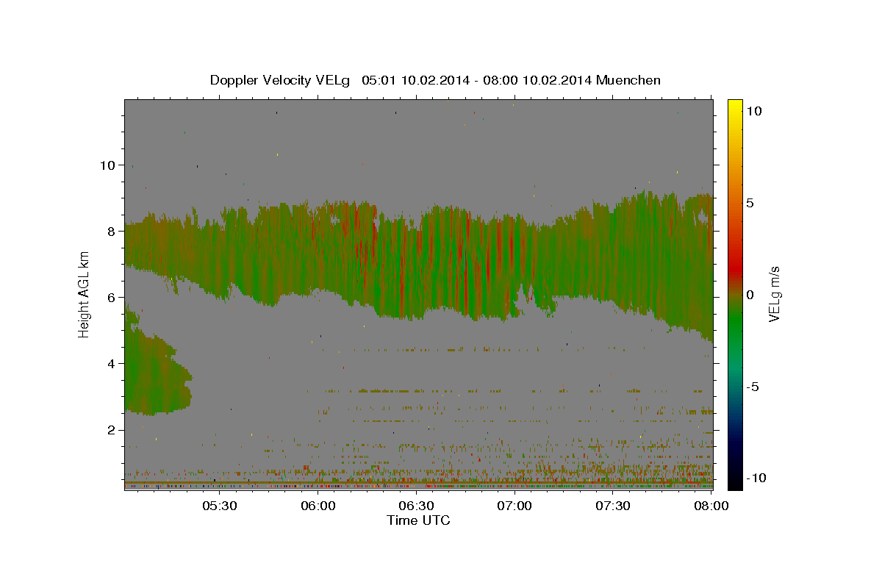Viewport: 882px width, 588px height.
Task: Click the colorbar label '-10'
Action: pos(756,478)
